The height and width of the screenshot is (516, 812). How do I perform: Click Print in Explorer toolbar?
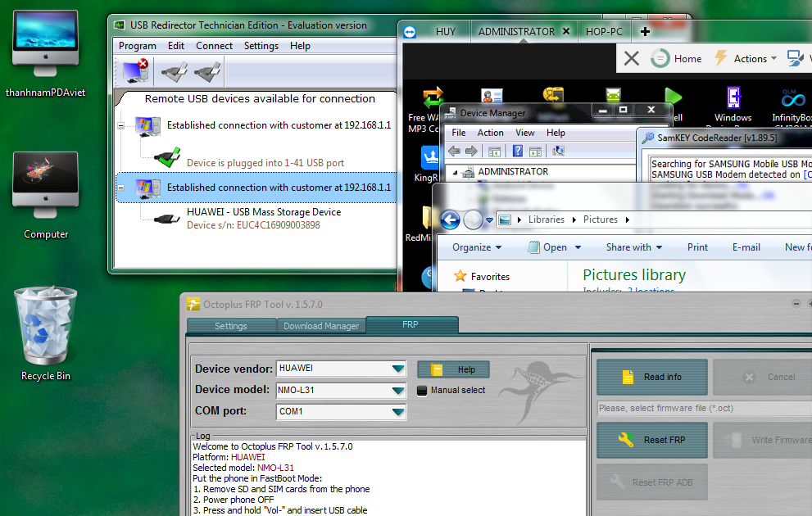(x=697, y=247)
